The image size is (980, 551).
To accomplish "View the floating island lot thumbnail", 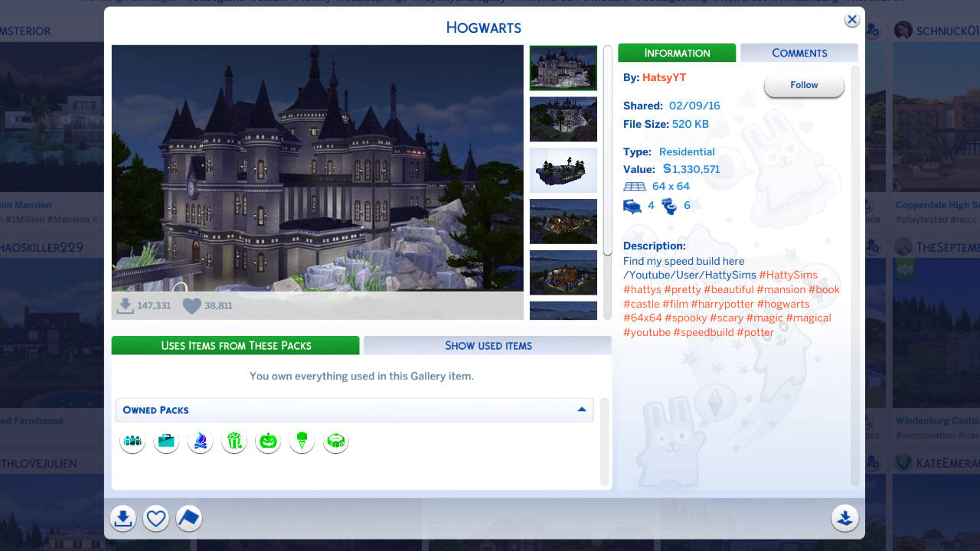I will 563,170.
